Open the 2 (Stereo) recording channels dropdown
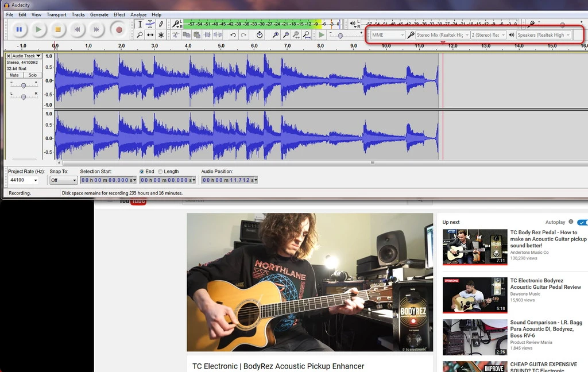The image size is (588, 372). (x=488, y=35)
